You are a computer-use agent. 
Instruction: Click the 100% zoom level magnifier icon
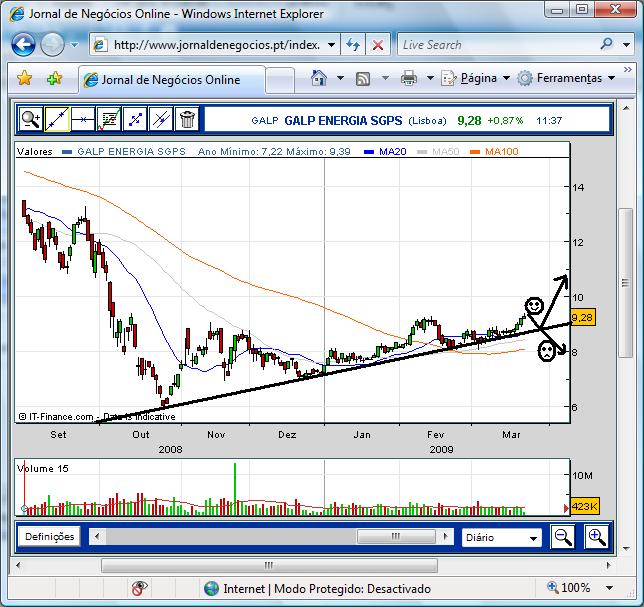552,587
